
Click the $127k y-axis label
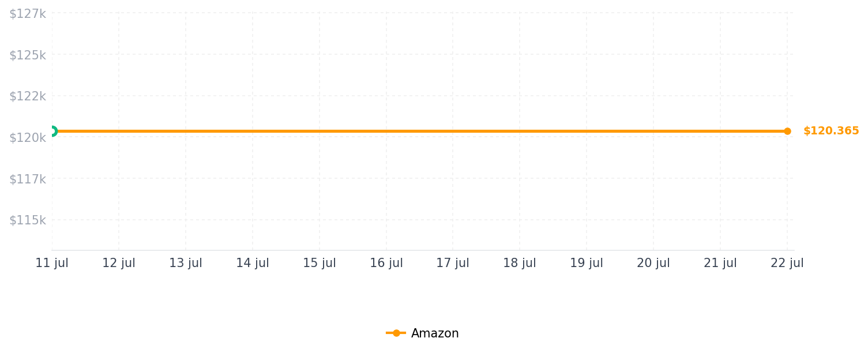(x=27, y=14)
